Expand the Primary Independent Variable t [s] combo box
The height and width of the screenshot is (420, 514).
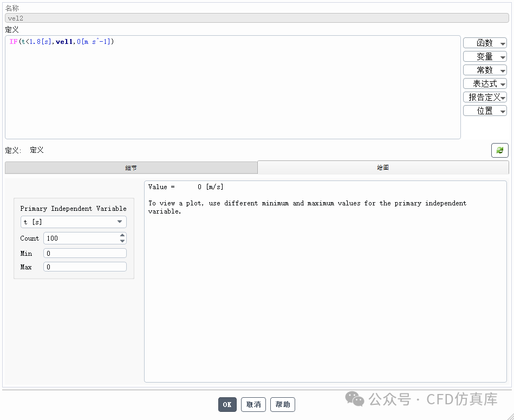click(74, 222)
